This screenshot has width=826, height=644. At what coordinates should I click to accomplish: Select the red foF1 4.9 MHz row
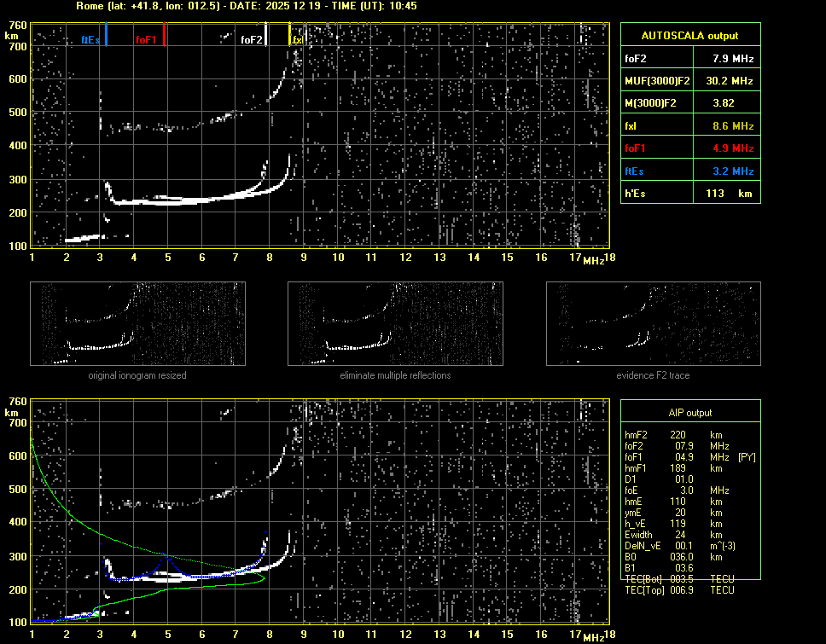(689, 148)
